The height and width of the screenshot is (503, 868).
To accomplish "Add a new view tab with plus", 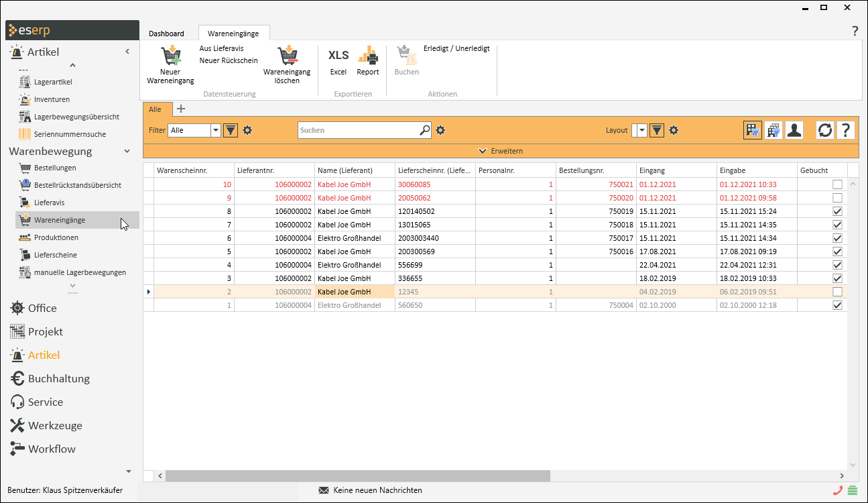I will point(180,109).
